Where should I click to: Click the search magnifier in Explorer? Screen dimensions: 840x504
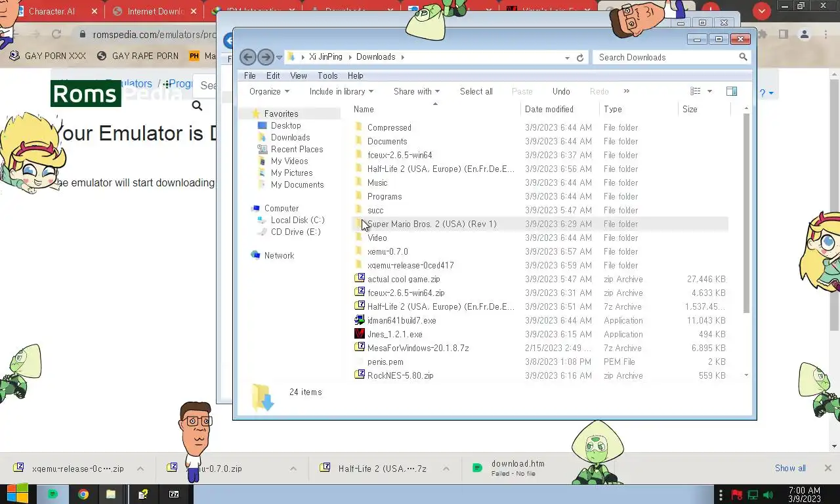click(743, 57)
